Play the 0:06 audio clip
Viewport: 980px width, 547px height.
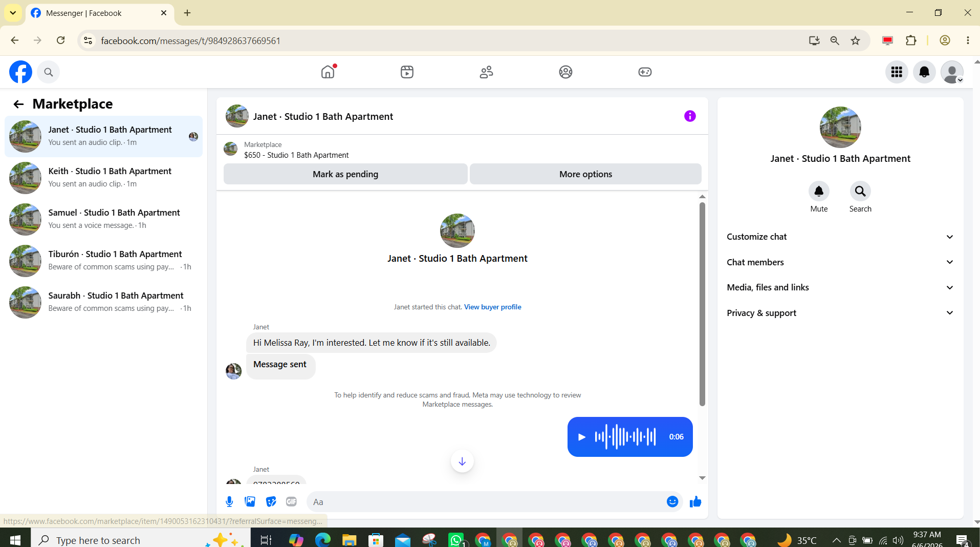click(581, 437)
